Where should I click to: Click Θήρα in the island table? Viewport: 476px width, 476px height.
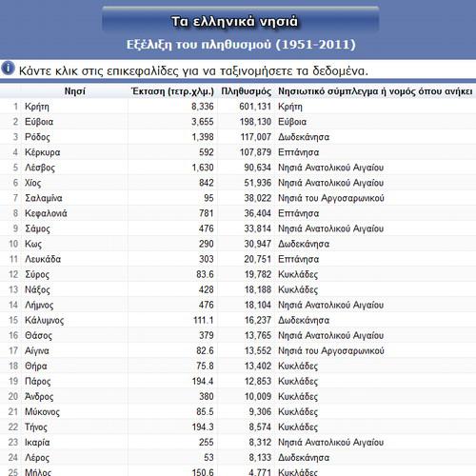tap(36, 367)
